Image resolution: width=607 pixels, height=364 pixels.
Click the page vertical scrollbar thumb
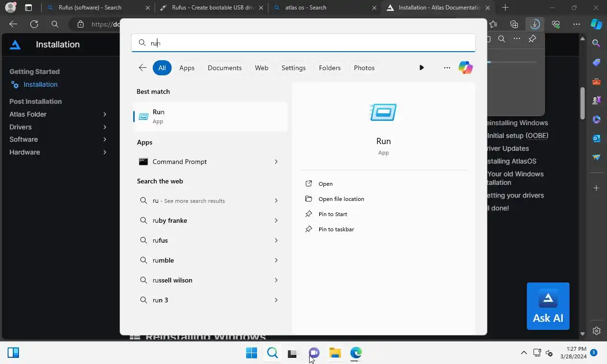click(x=582, y=103)
